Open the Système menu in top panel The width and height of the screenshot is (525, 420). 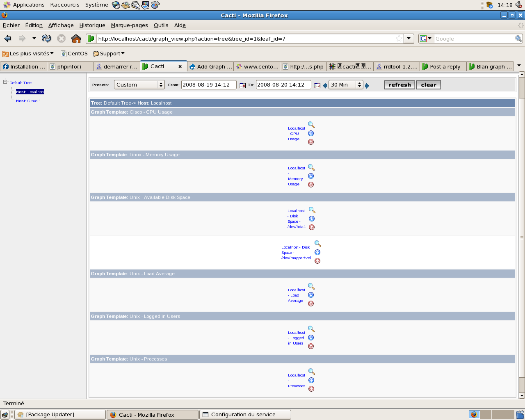coord(97,5)
